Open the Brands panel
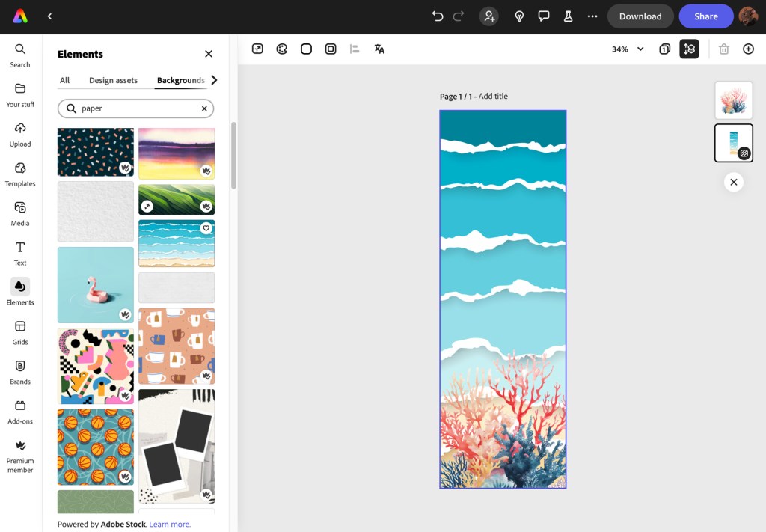 [20, 372]
